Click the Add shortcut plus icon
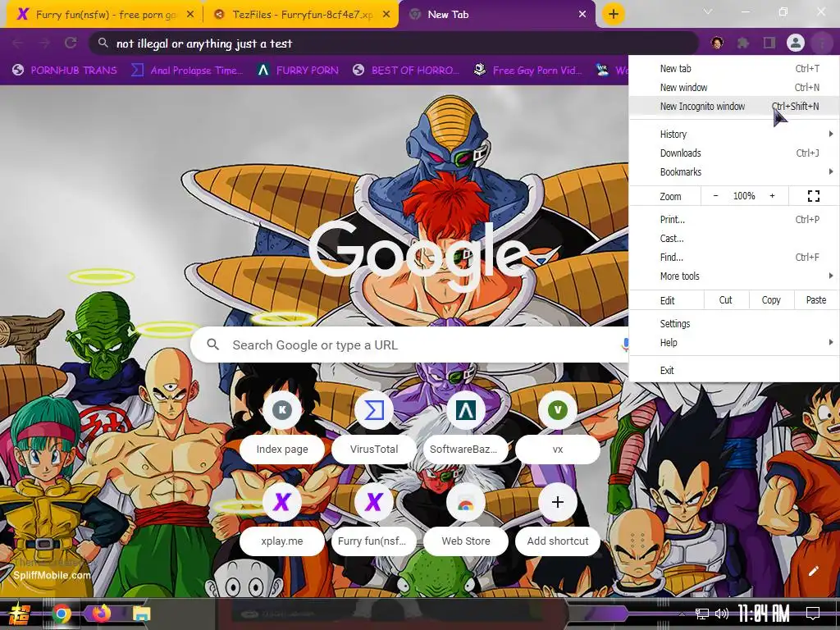This screenshot has height=630, width=840. point(558,502)
